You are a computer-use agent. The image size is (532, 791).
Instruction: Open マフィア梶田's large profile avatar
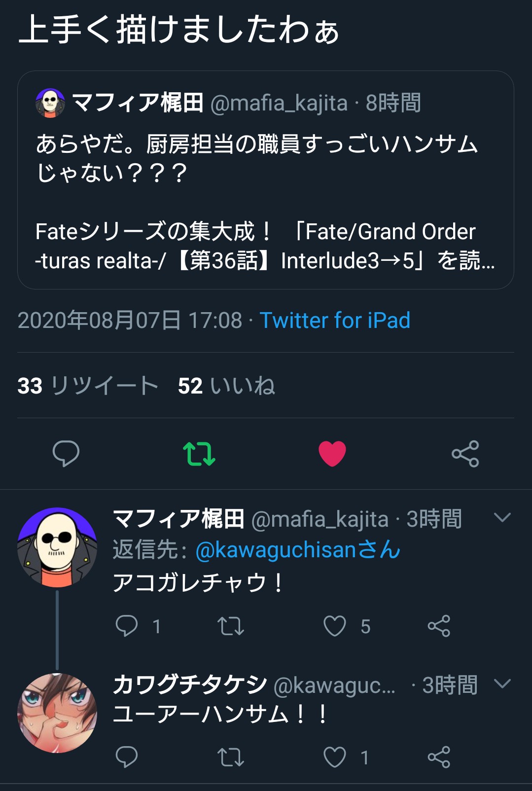click(x=57, y=547)
